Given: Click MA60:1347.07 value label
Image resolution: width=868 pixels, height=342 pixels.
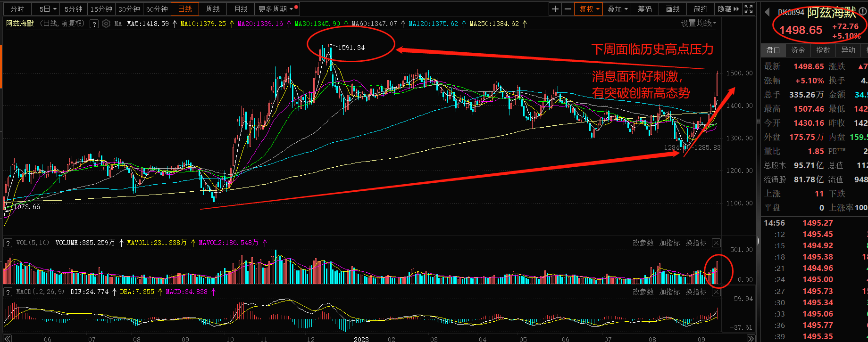Looking at the screenshot, I should pos(375,24).
